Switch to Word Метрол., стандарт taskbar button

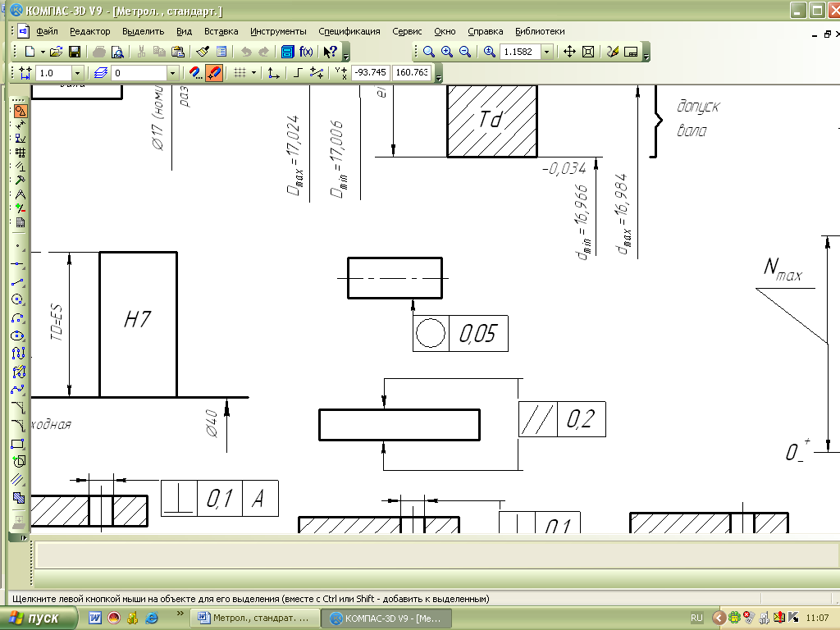coord(255,618)
